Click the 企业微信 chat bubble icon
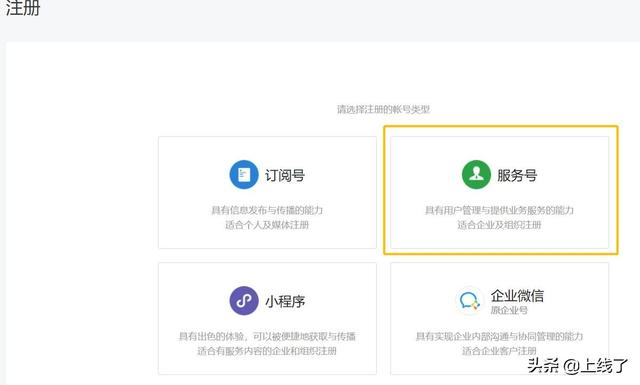 click(470, 301)
